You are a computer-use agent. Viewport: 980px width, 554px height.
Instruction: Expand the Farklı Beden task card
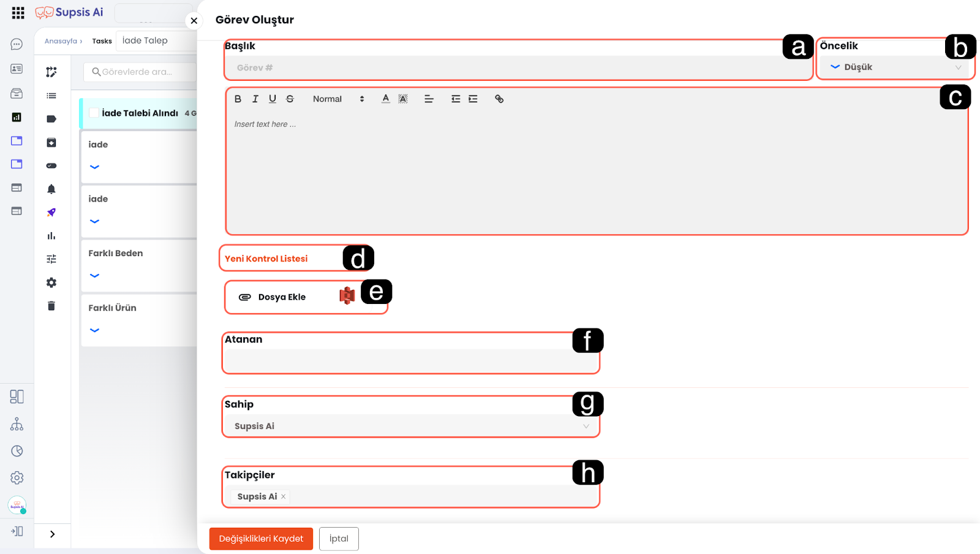(94, 276)
